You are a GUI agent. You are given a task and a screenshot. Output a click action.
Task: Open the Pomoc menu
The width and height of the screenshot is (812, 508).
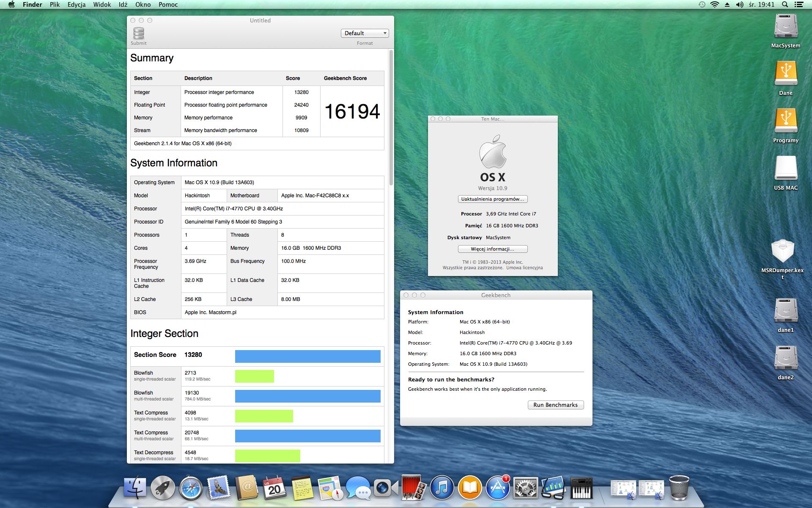coord(168,5)
